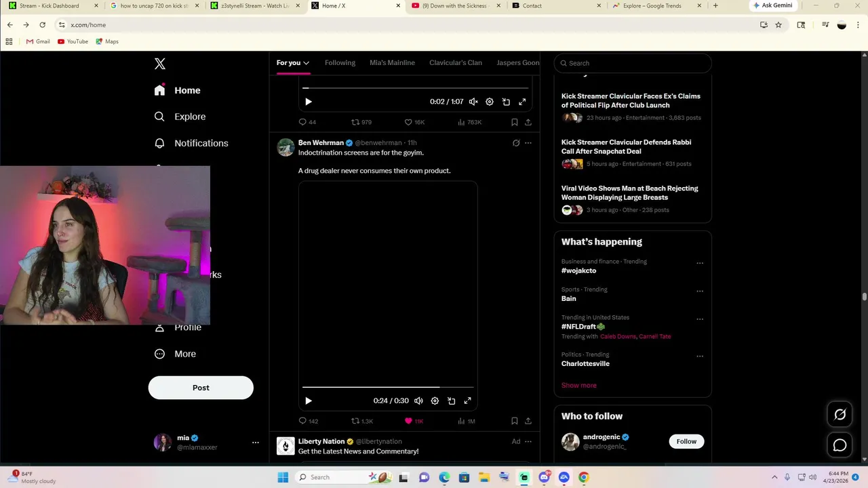Viewport: 868px width, 488px height.
Task: Seek Ben Wehrman video progress bar
Action: [x=388, y=387]
